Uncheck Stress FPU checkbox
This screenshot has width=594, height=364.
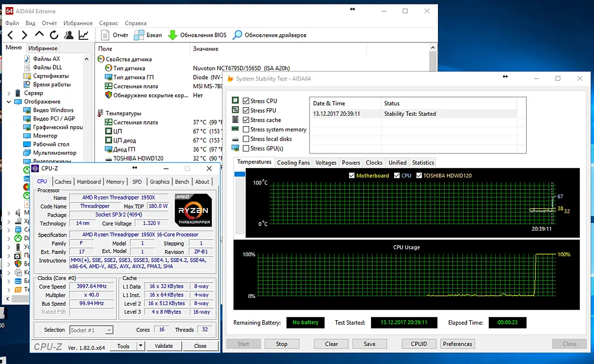(246, 110)
